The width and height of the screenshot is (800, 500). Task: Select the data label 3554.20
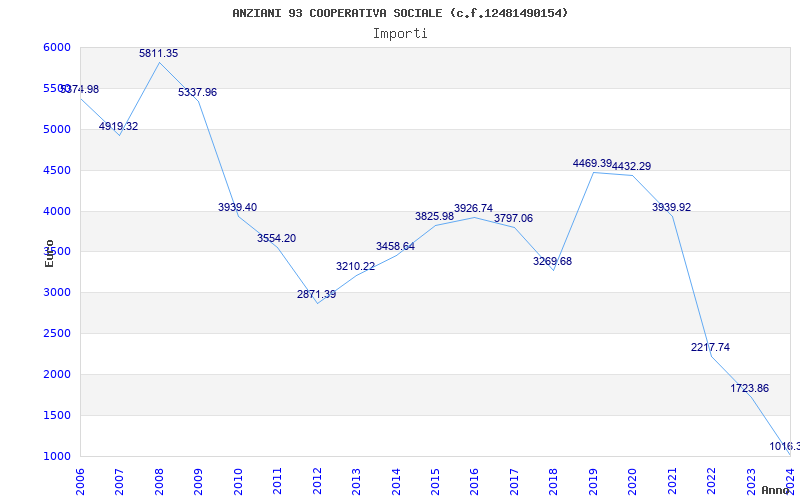point(277,238)
